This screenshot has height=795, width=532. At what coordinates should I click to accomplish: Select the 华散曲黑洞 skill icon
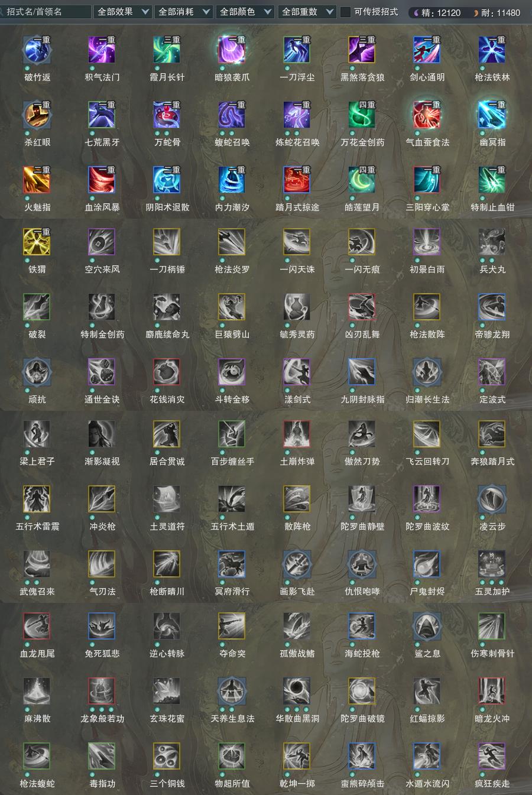pos(297,691)
